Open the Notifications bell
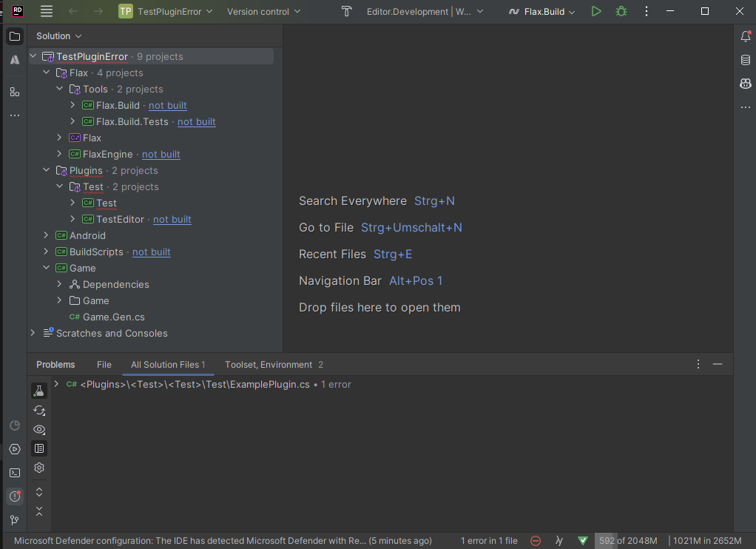The image size is (756, 549). (745, 36)
